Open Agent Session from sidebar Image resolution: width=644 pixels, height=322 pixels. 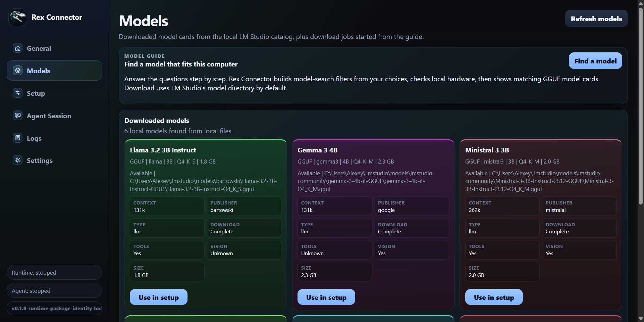(x=54, y=116)
